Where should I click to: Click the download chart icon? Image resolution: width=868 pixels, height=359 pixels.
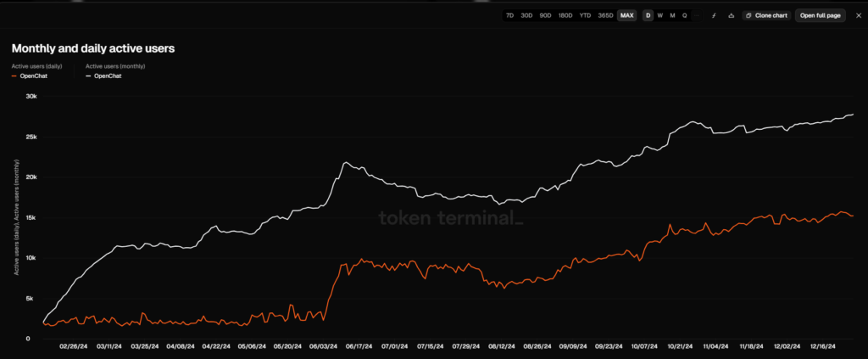(x=731, y=15)
